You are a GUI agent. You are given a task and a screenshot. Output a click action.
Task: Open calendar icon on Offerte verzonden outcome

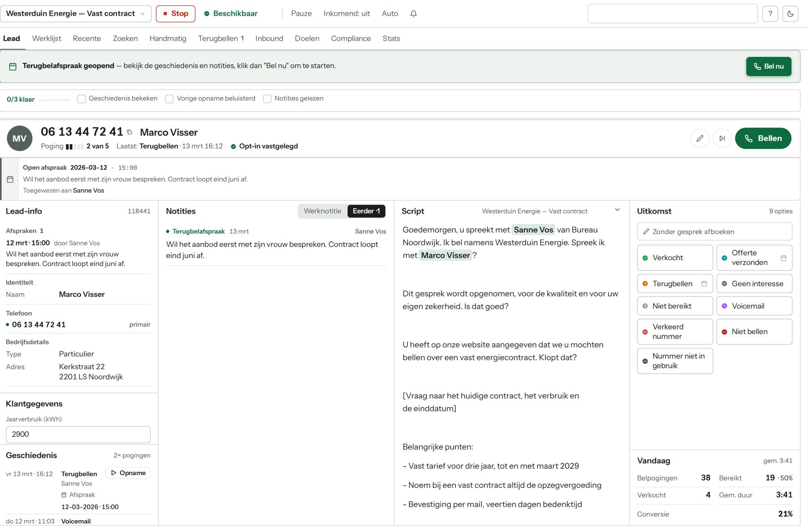(783, 258)
